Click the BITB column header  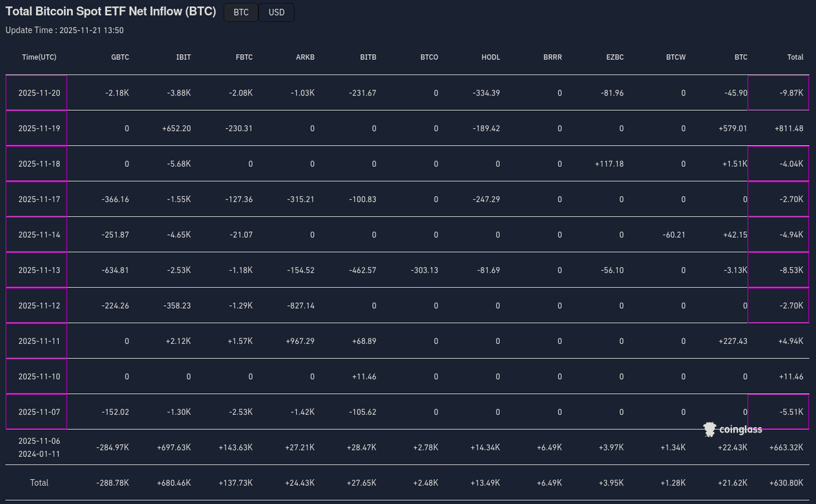point(368,57)
